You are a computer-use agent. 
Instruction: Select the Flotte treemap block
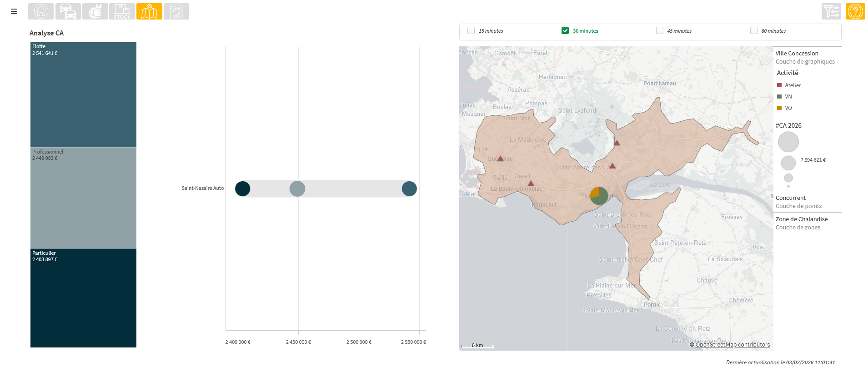[x=83, y=94]
